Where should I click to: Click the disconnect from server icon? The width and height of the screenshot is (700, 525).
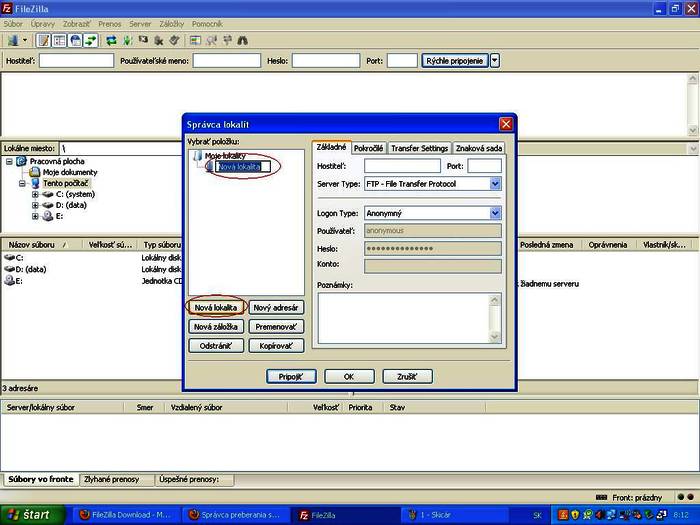[x=158, y=41]
